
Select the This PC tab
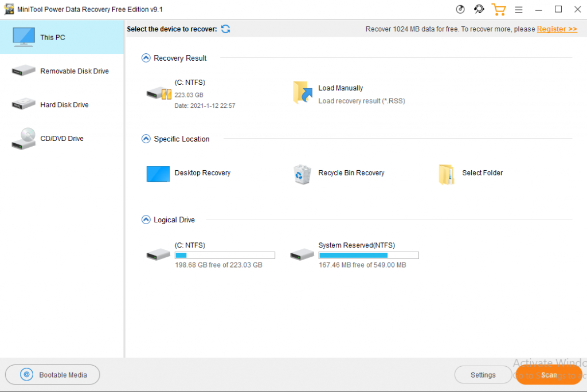62,37
